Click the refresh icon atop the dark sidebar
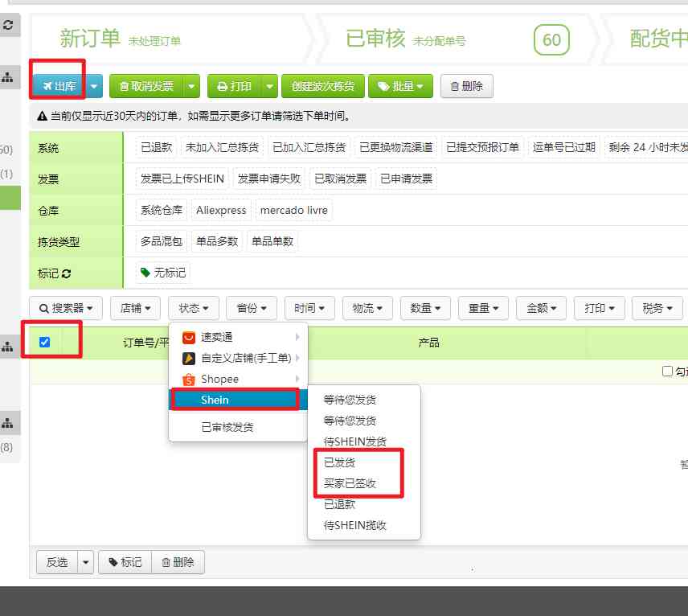Image resolution: width=688 pixels, height=616 pixels. [8, 25]
